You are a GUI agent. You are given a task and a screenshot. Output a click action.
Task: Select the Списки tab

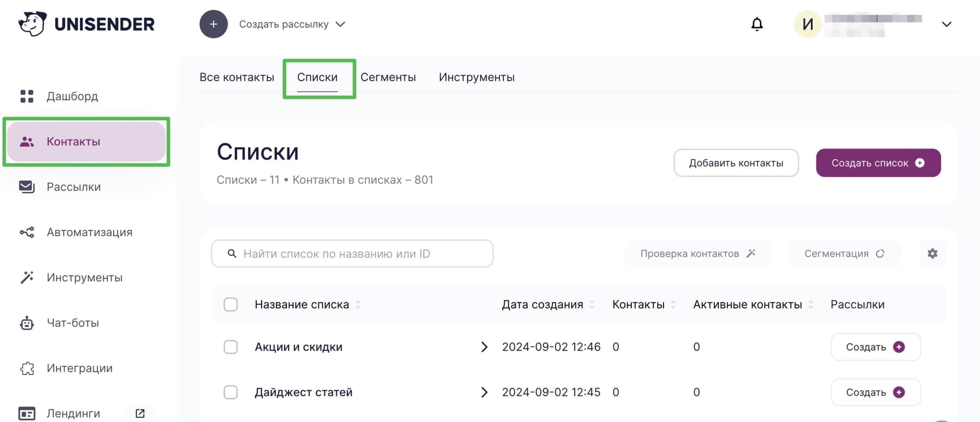(317, 77)
